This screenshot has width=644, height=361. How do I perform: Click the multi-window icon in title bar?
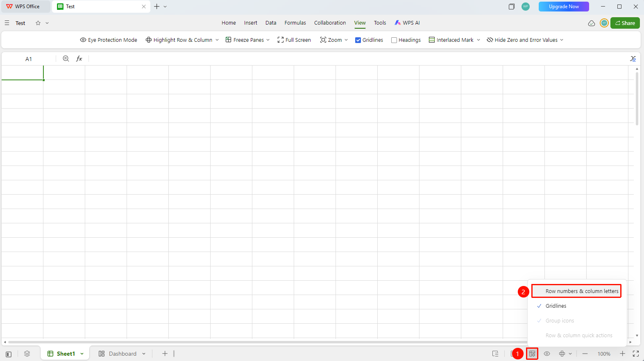click(x=512, y=7)
